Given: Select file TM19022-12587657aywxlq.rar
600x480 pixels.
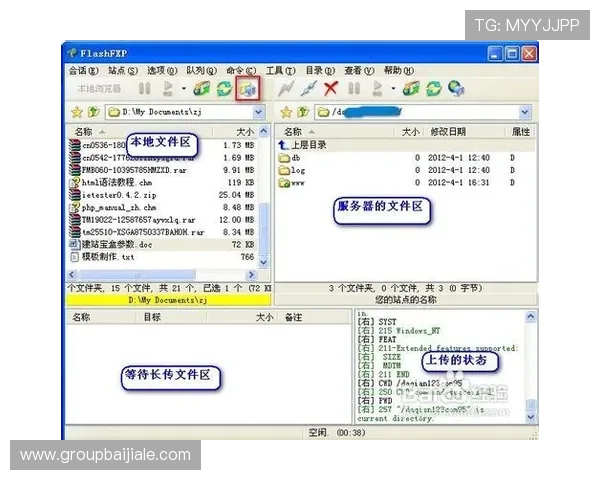Looking at the screenshot, I should [163, 220].
